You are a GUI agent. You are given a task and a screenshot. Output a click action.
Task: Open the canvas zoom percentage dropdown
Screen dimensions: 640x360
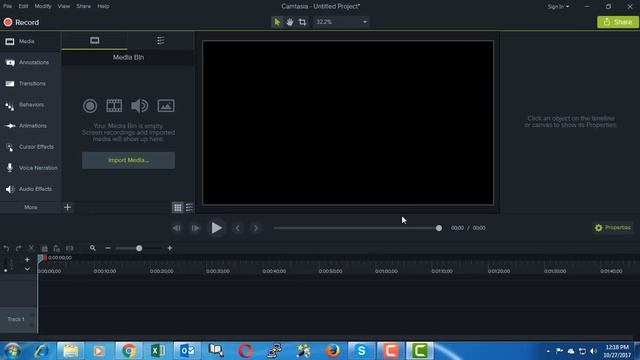click(341, 22)
